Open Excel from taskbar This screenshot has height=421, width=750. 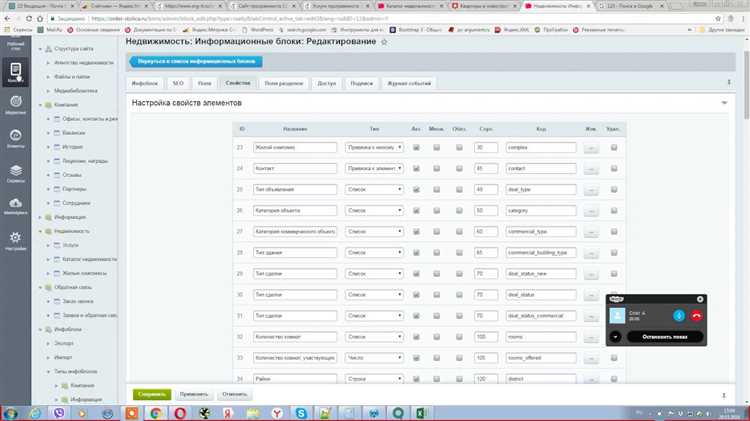coord(421,413)
